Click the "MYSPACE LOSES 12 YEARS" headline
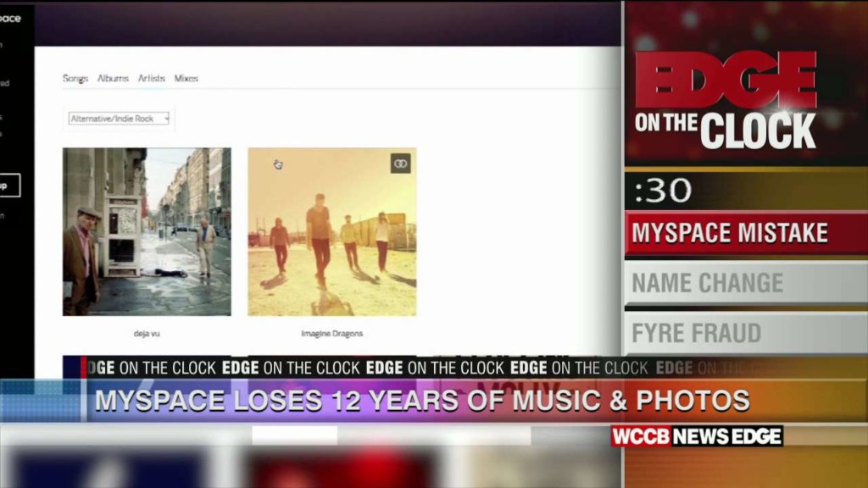This screenshot has width=868, height=488. [422, 401]
